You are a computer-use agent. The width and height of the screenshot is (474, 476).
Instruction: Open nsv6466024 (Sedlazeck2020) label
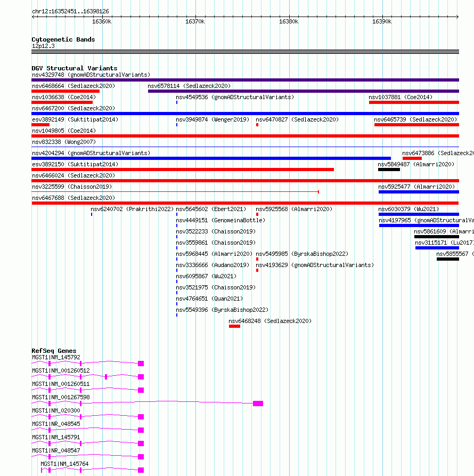[73, 175]
